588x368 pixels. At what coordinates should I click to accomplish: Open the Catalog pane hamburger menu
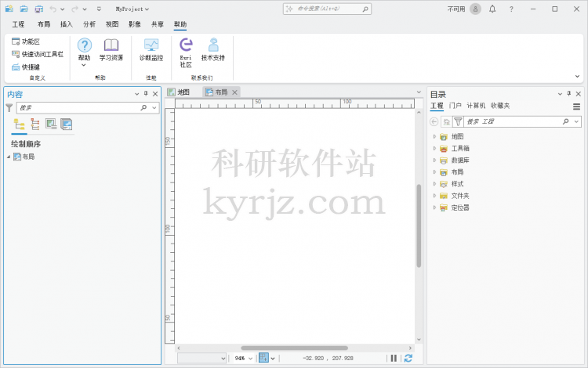tap(577, 107)
